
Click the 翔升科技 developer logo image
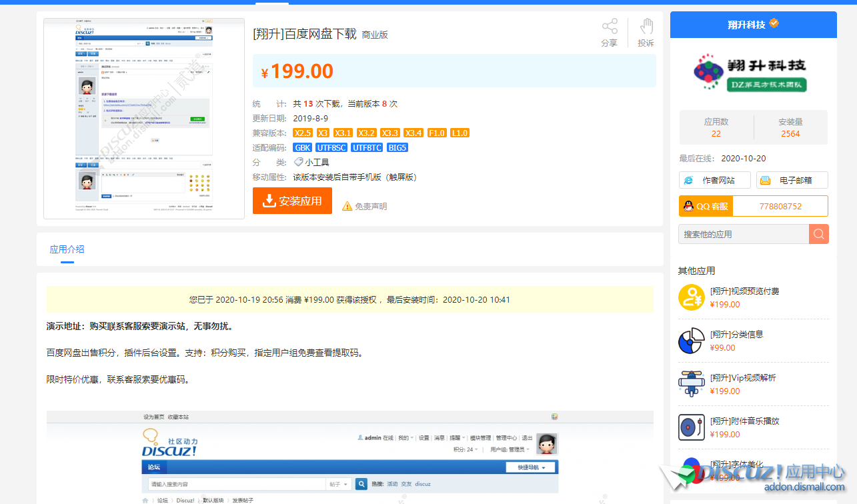coord(751,73)
